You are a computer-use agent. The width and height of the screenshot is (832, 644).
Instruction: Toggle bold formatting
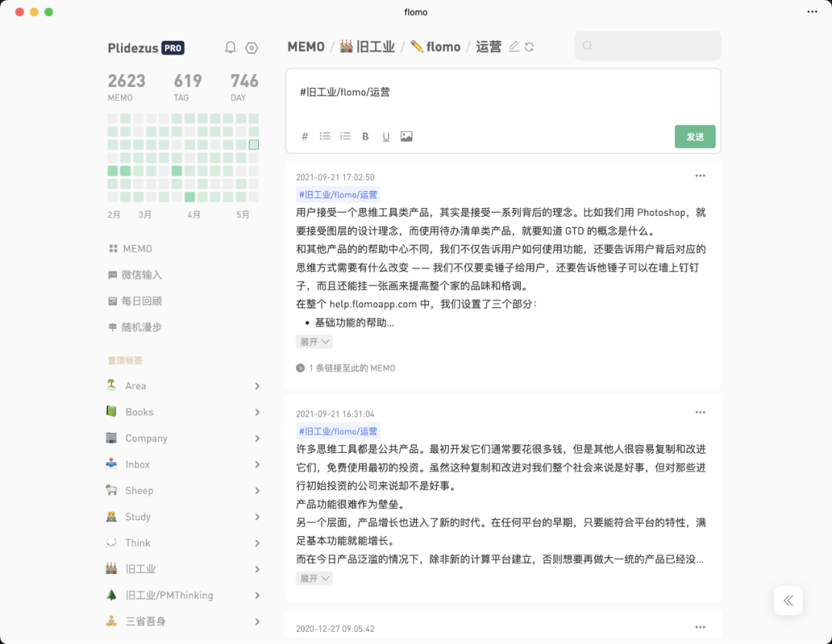point(365,136)
